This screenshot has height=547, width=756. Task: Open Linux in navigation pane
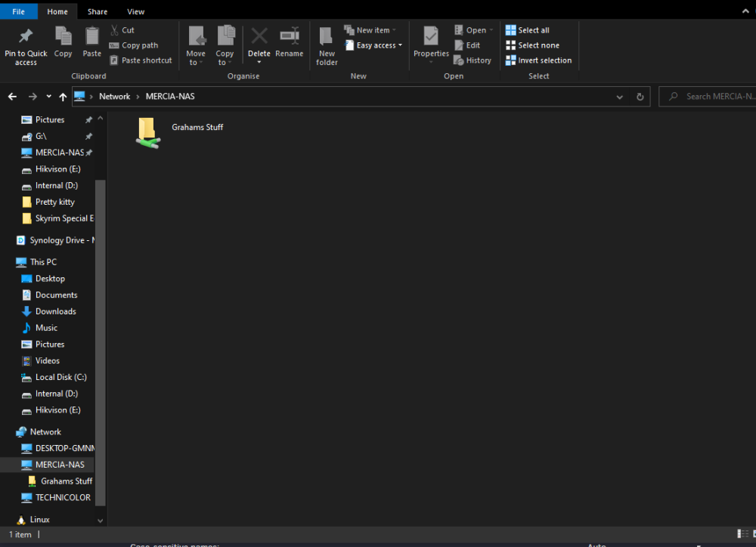[39, 520]
